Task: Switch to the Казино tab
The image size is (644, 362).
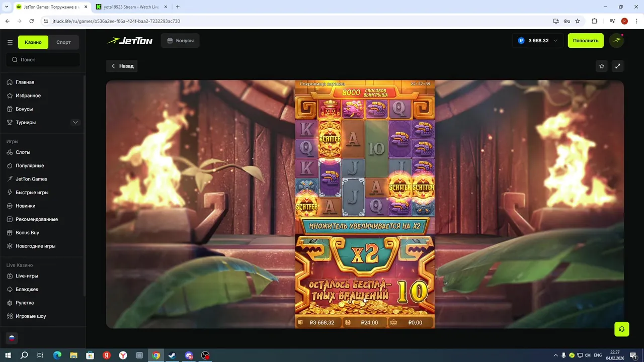Action: coord(33,42)
